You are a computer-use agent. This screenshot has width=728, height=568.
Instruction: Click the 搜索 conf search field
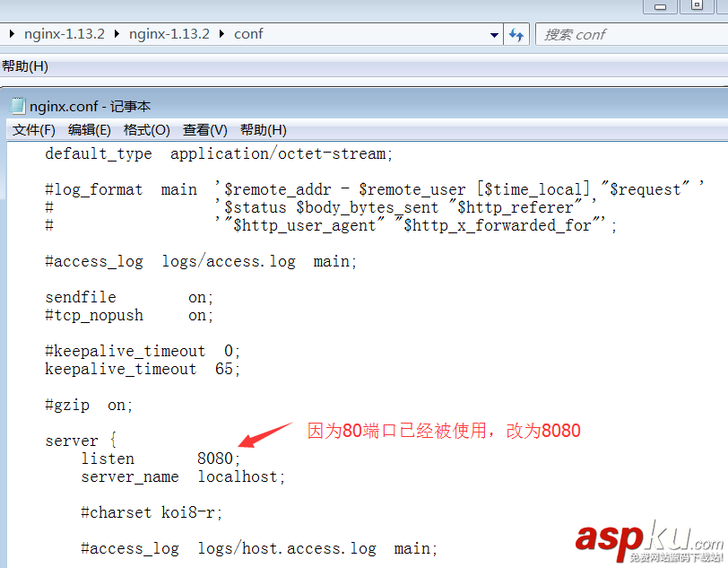[x=631, y=34]
